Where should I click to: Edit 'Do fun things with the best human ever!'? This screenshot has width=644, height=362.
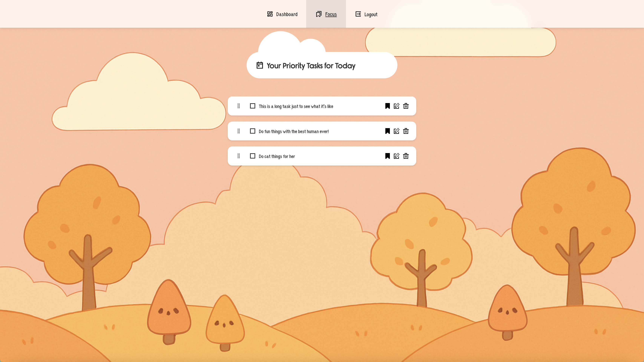click(x=396, y=131)
